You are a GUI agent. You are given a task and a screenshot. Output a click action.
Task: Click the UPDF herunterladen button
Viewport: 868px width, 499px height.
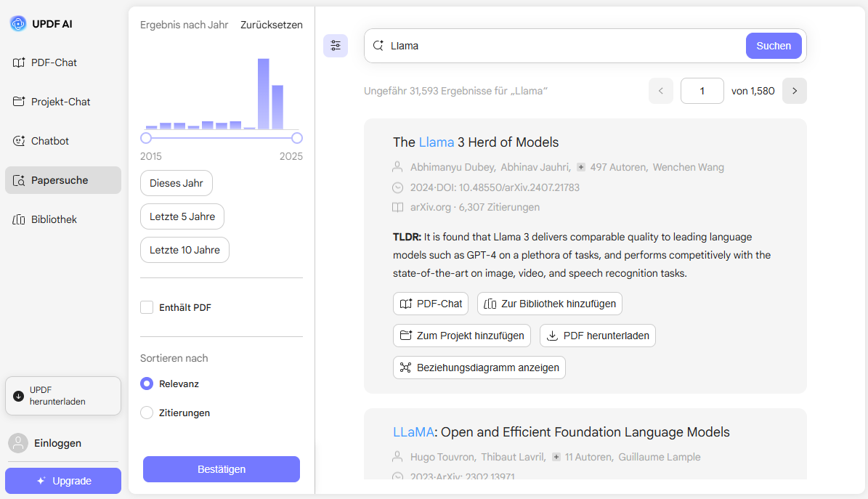pos(63,396)
